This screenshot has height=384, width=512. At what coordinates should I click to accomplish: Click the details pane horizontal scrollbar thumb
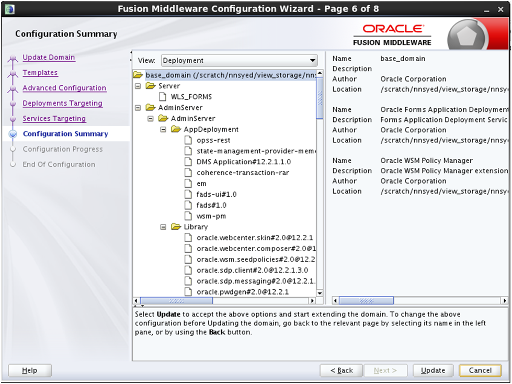click(x=366, y=301)
